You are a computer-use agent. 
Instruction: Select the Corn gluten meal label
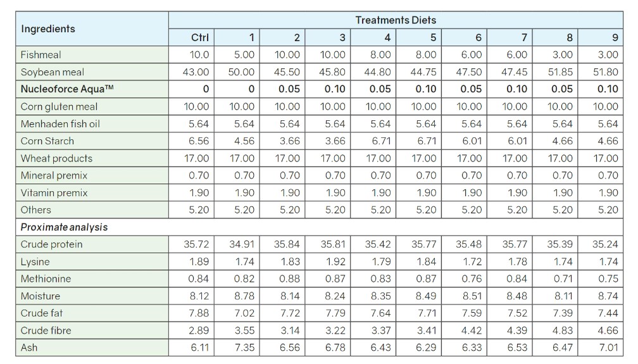(59, 106)
